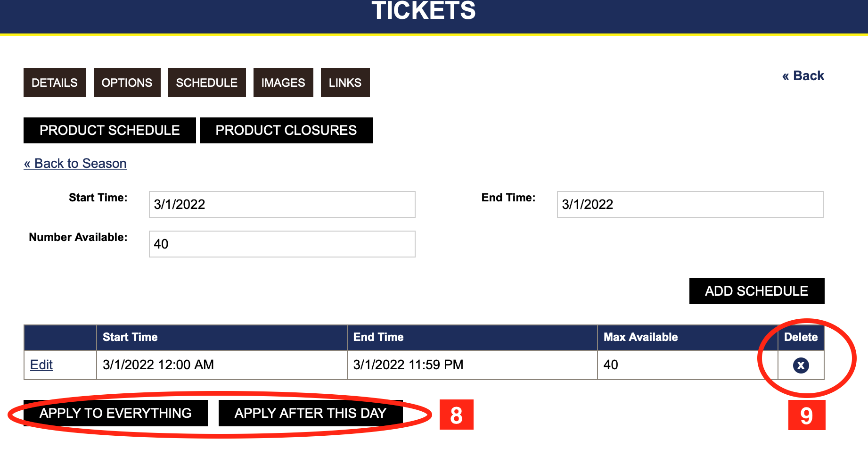Click into the Number Available field

pos(282,244)
